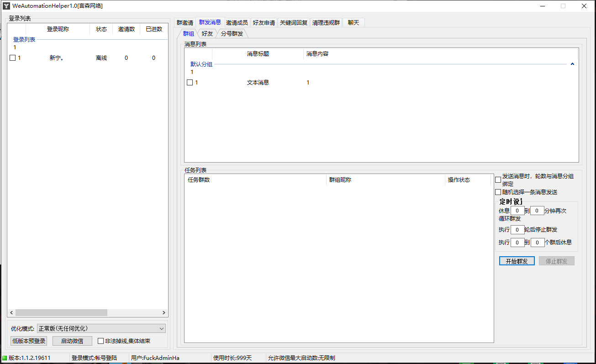This screenshot has width=596, height=364.
Task: Enable 随机选择一条消息发送 option
Action: pyautogui.click(x=498, y=192)
